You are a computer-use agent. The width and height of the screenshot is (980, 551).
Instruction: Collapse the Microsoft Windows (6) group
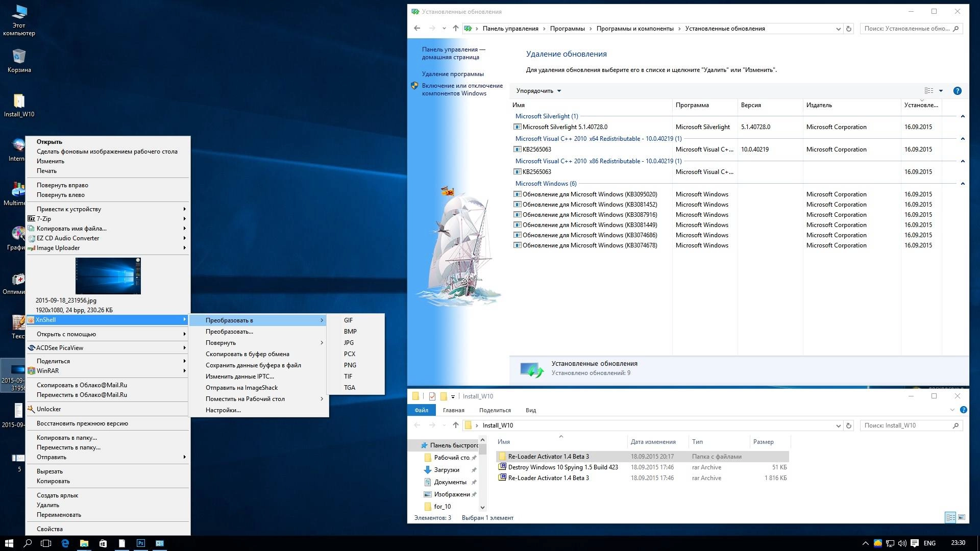pyautogui.click(x=963, y=184)
